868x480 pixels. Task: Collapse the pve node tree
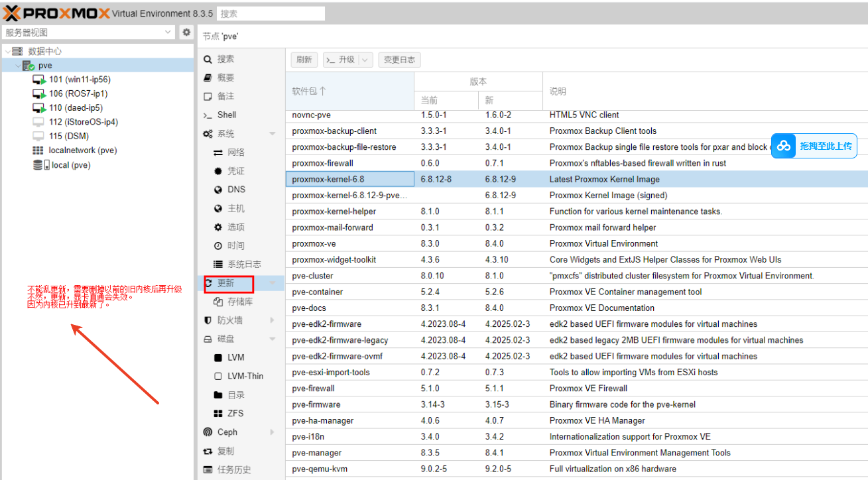point(18,66)
